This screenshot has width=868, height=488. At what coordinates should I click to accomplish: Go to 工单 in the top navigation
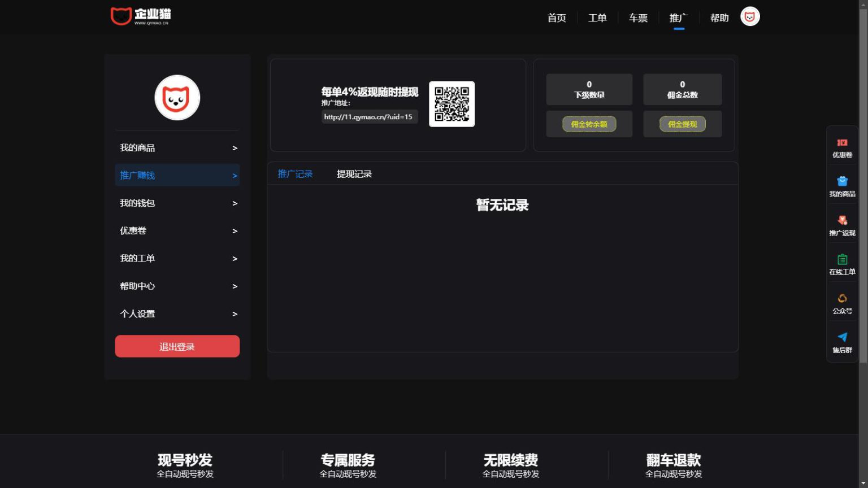597,18
